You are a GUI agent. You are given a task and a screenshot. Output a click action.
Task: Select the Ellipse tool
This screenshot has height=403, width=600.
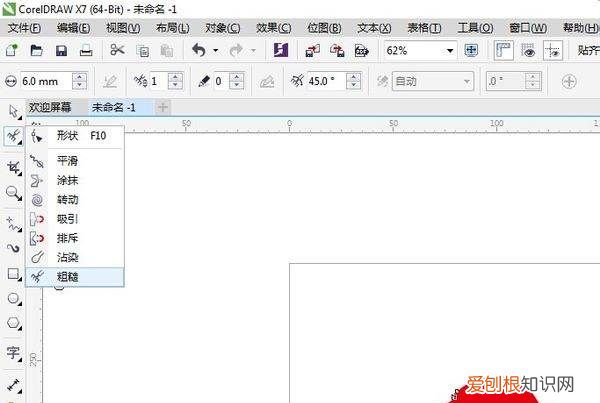(x=13, y=298)
